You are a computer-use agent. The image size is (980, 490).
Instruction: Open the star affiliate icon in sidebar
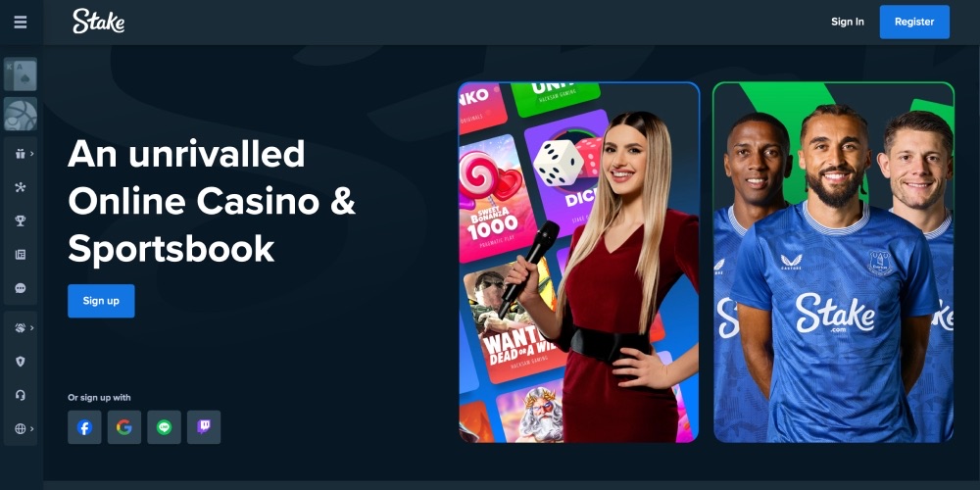point(21,187)
